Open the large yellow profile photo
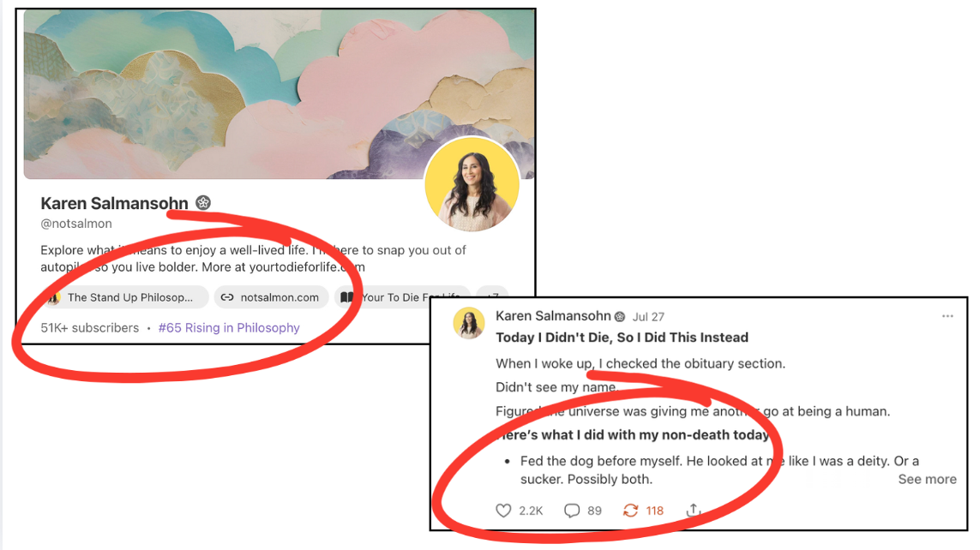The image size is (980, 550). coord(472,185)
